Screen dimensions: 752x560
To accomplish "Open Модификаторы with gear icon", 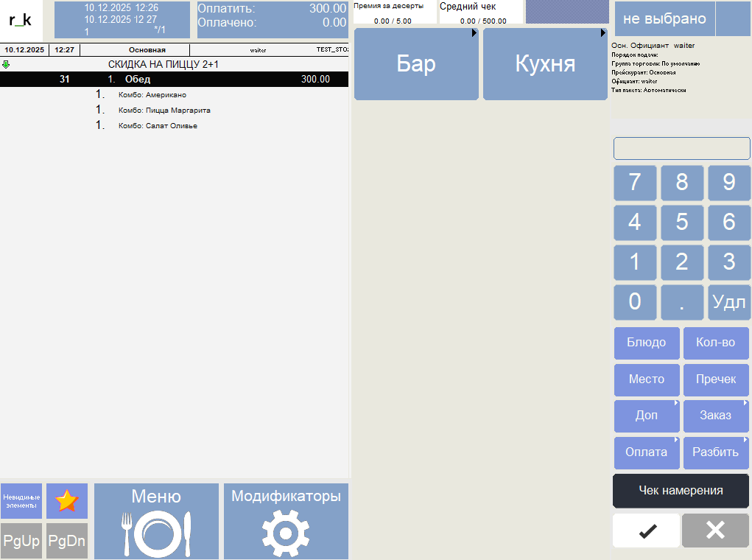I will click(x=286, y=521).
